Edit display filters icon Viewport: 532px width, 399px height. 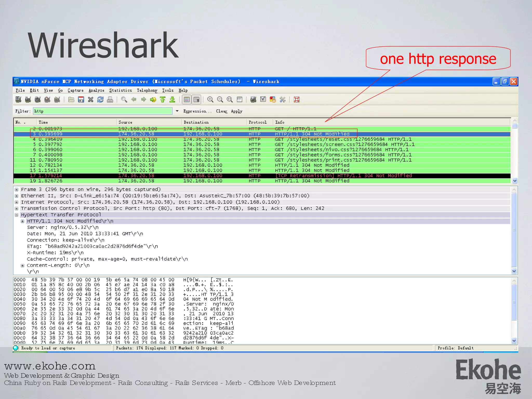pos(263,99)
